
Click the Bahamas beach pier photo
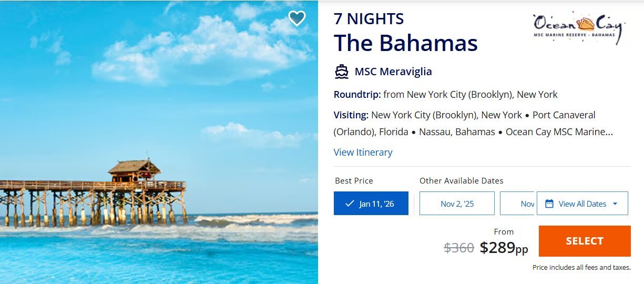[x=159, y=142]
